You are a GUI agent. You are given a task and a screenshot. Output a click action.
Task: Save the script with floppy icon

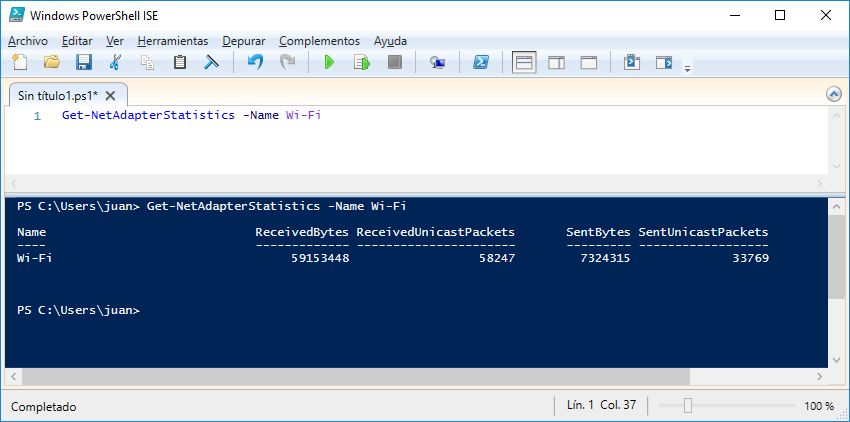click(x=83, y=62)
